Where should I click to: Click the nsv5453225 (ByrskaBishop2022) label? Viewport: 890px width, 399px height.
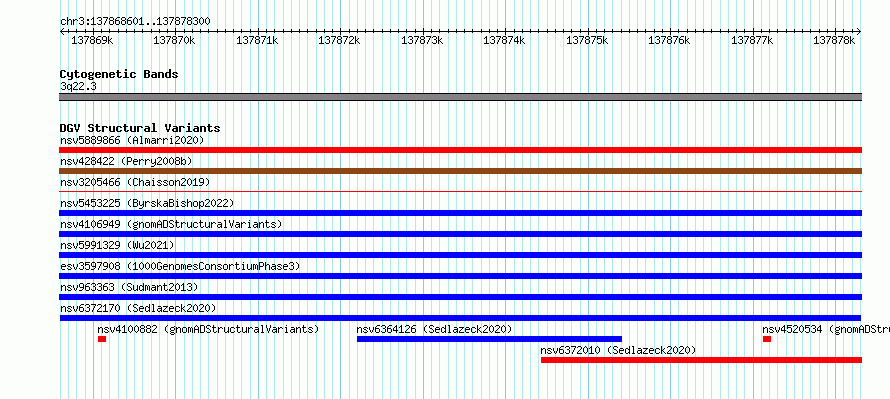click(147, 203)
